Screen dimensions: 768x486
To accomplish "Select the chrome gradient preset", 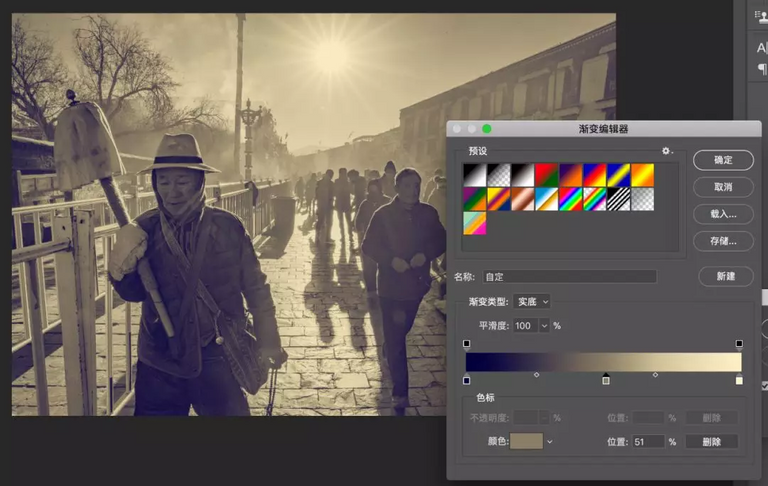I will (547, 199).
